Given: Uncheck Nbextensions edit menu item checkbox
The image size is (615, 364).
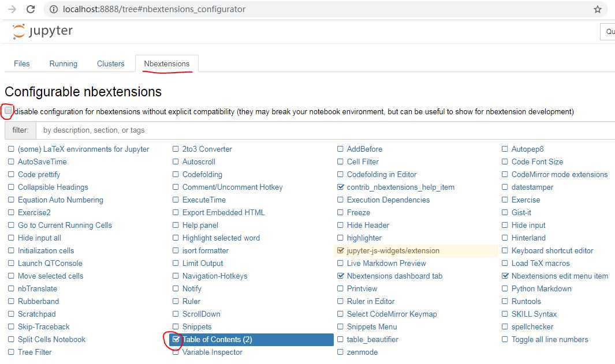Looking at the screenshot, I should tap(505, 276).
